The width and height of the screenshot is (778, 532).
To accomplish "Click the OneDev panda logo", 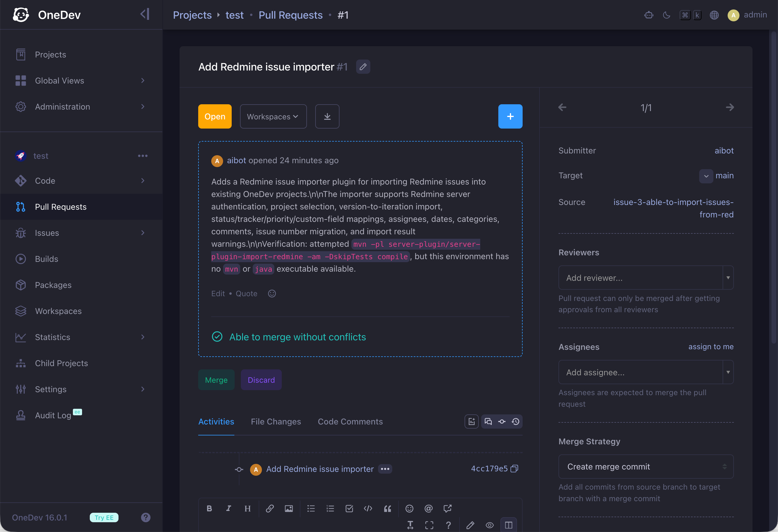I will [21, 15].
